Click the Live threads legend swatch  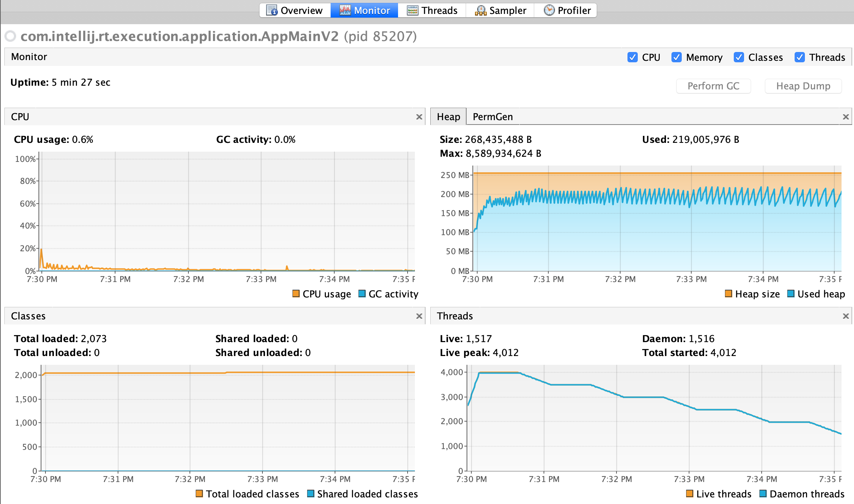coord(689,494)
